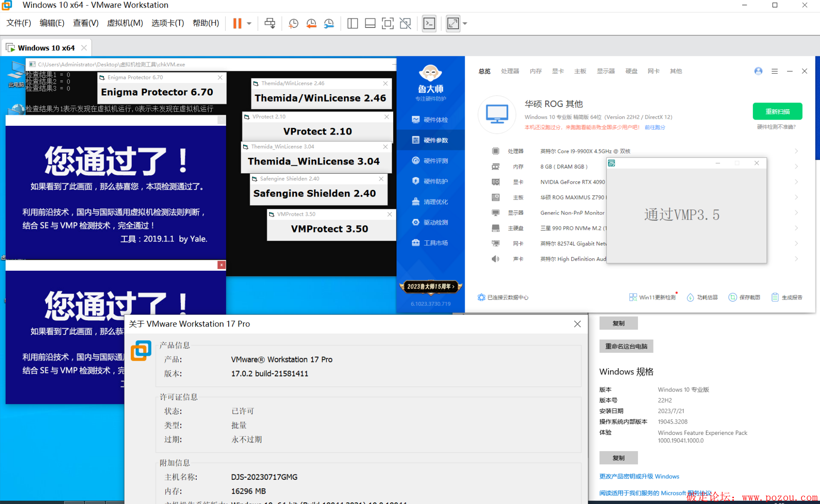820x504 pixels.
Task: Open the 编辑(E) menu
Action: point(52,23)
